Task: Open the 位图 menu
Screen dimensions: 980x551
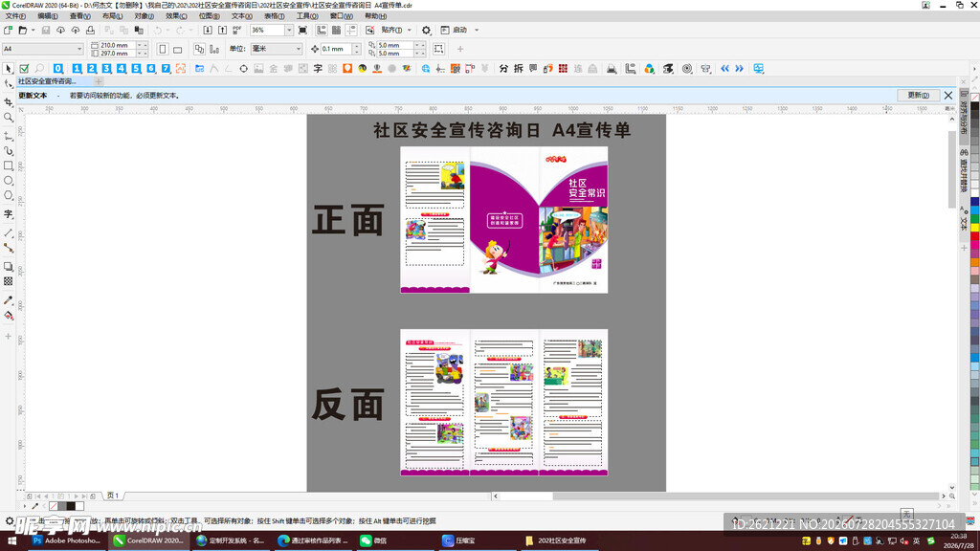Action: coord(209,16)
